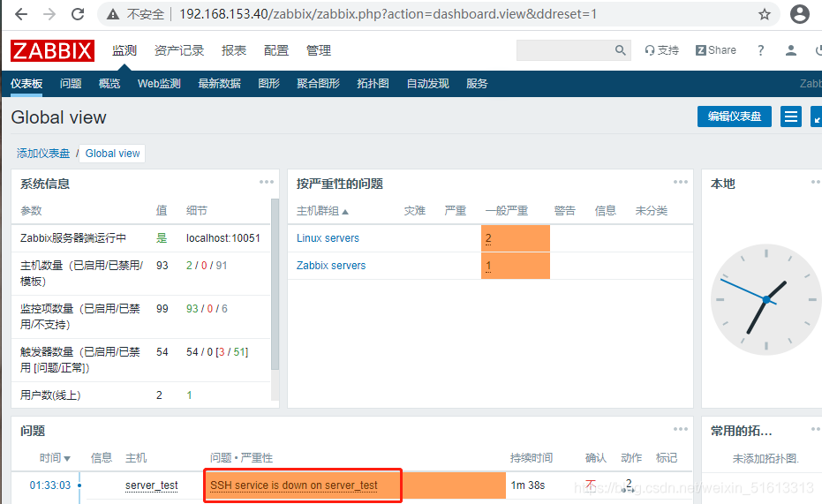
Task: Bookmark page with the star icon
Action: [765, 14]
